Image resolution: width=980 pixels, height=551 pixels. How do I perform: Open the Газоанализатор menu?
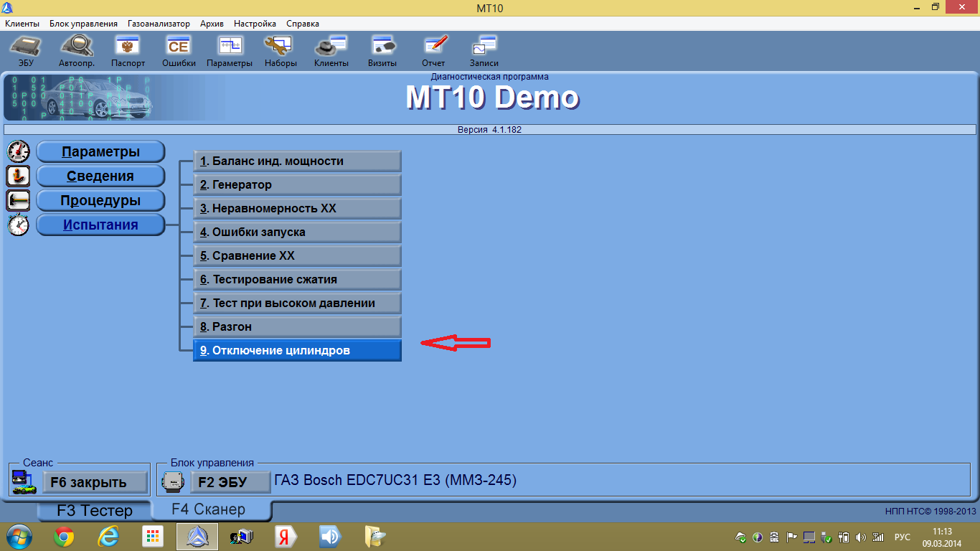159,23
